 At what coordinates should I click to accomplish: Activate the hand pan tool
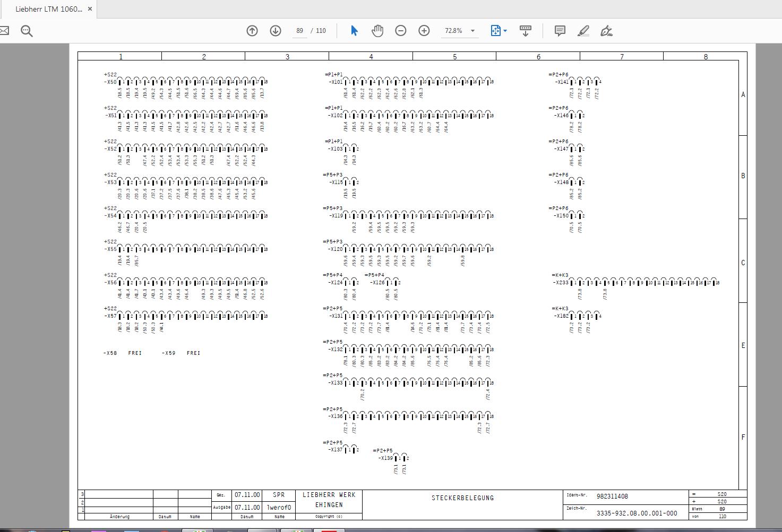click(377, 31)
